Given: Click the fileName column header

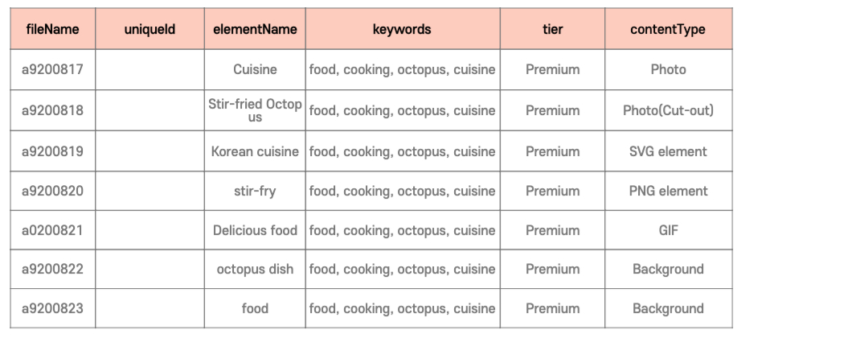Looking at the screenshot, I should click(52, 30).
